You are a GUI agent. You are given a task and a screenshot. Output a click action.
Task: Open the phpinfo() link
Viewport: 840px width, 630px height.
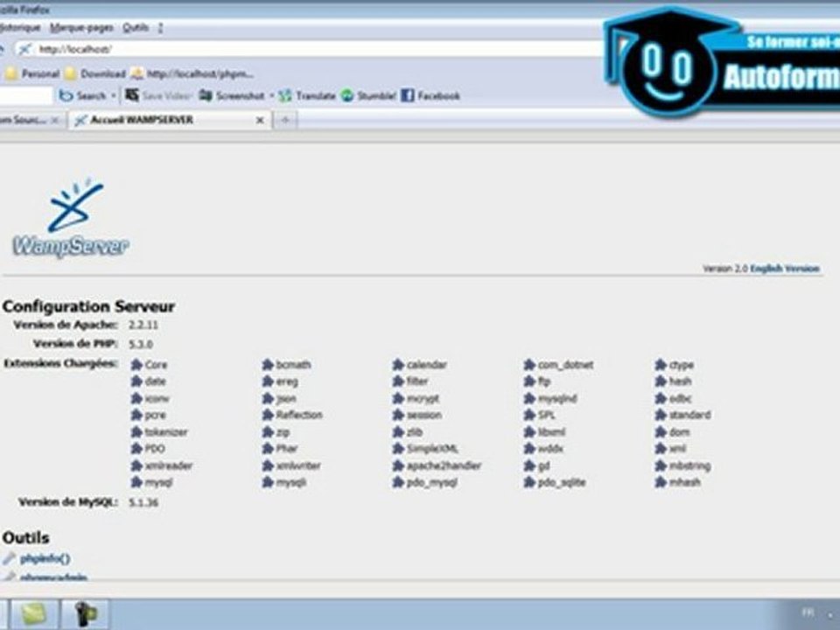click(x=45, y=558)
